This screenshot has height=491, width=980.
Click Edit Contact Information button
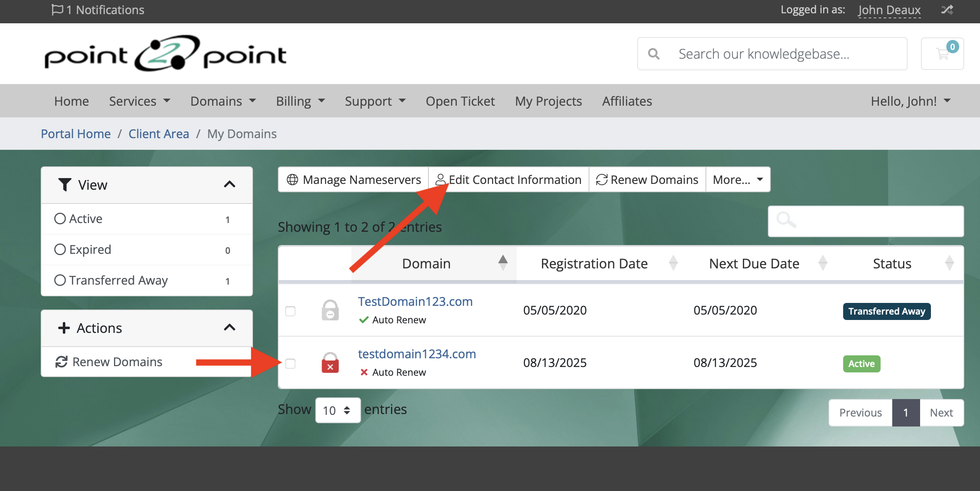508,180
